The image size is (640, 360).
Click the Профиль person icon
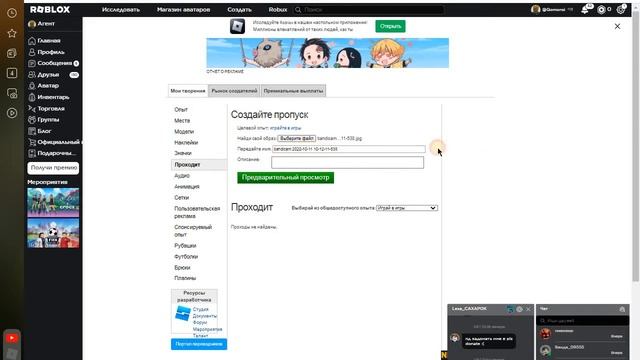[32, 52]
